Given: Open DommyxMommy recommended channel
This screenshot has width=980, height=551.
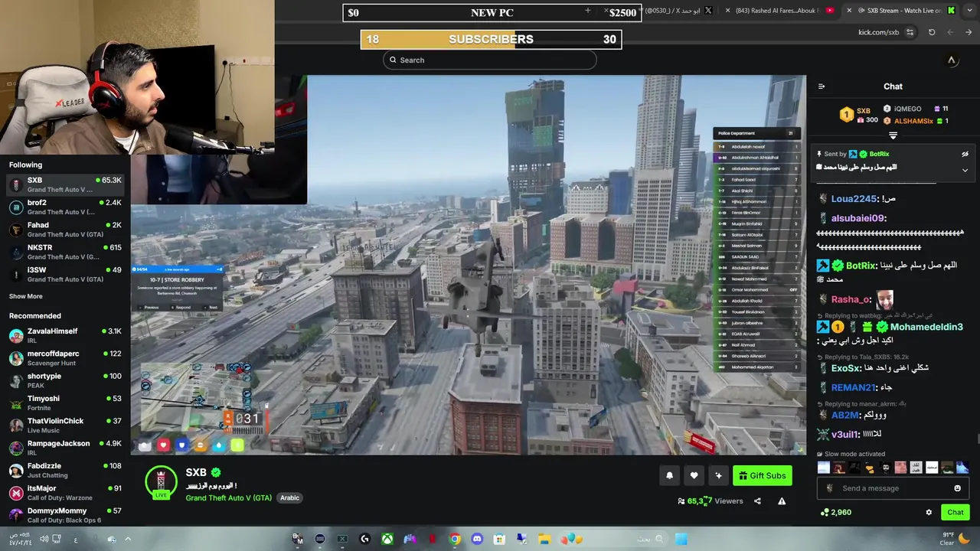Looking at the screenshot, I should (65, 515).
